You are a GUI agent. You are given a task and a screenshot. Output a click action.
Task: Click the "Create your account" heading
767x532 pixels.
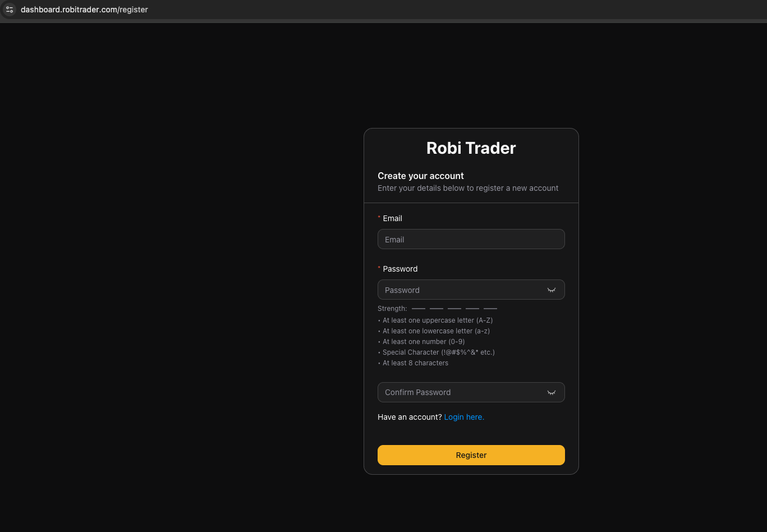(420, 176)
